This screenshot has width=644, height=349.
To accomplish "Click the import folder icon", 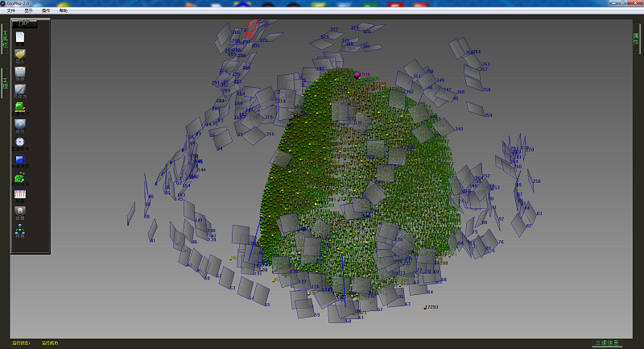I will (x=20, y=55).
